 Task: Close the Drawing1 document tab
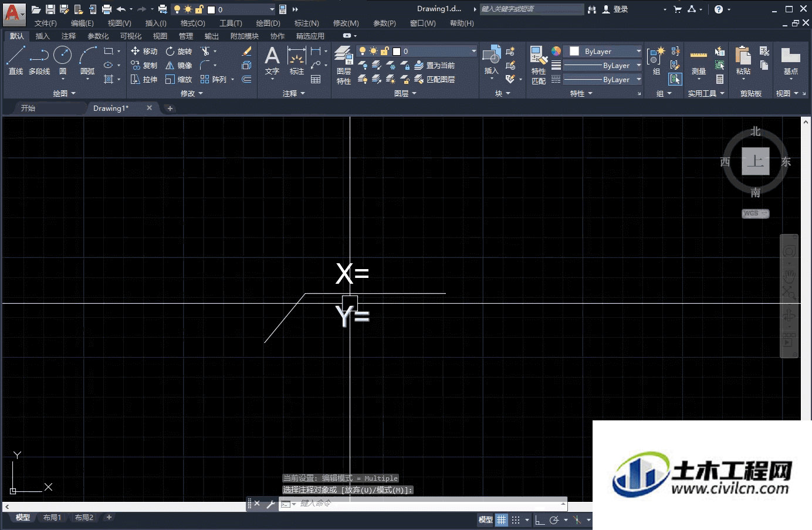pos(149,108)
